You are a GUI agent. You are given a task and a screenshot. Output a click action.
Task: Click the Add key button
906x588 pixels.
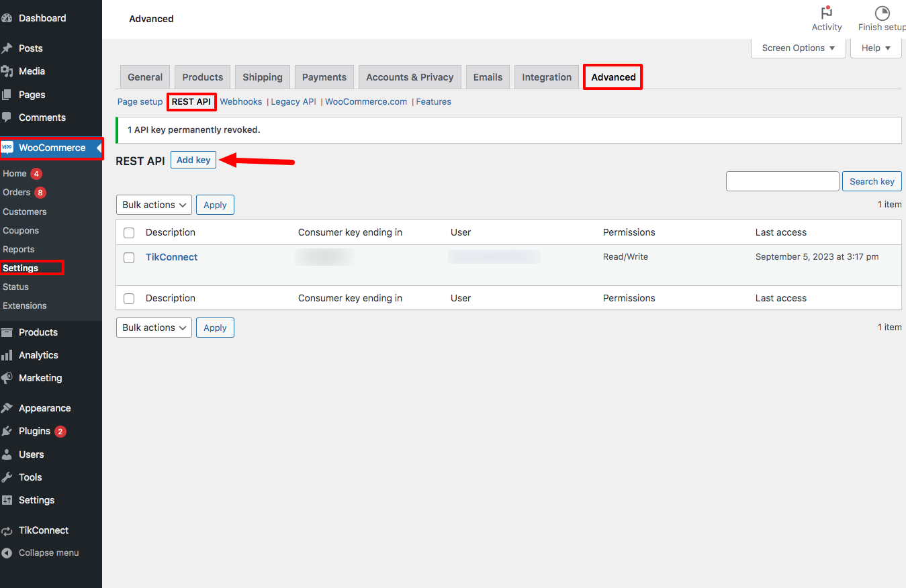click(x=193, y=160)
